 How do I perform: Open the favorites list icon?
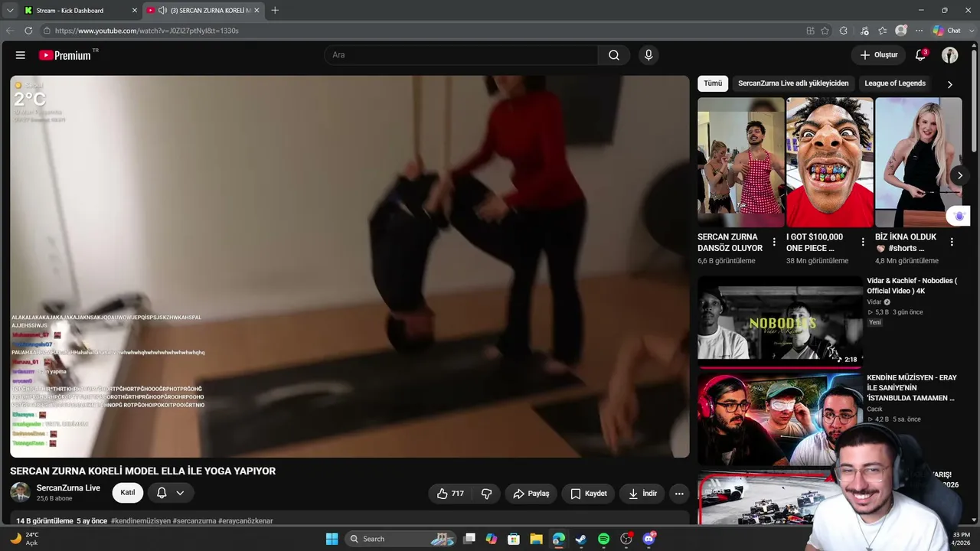click(883, 31)
